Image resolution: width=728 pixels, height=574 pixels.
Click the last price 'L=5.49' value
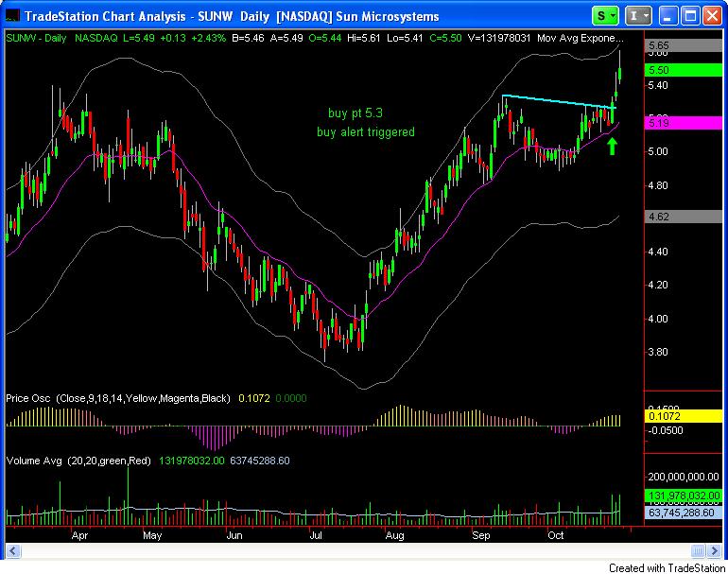(139, 38)
